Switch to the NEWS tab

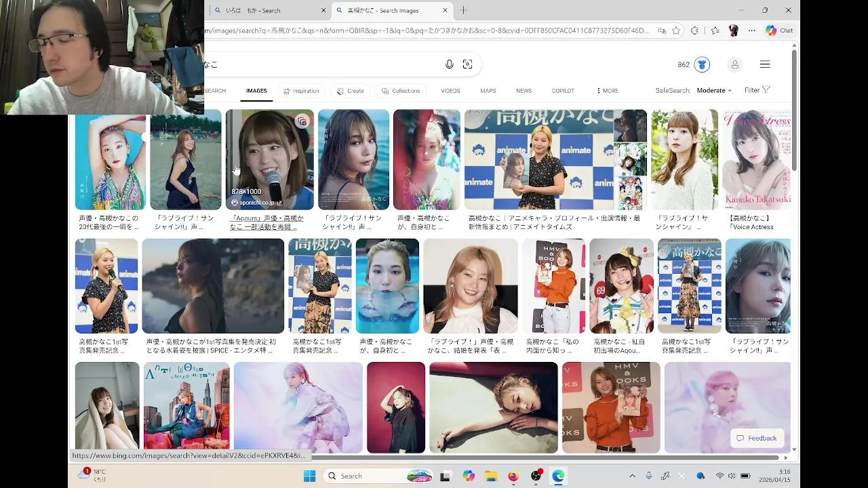point(524,91)
